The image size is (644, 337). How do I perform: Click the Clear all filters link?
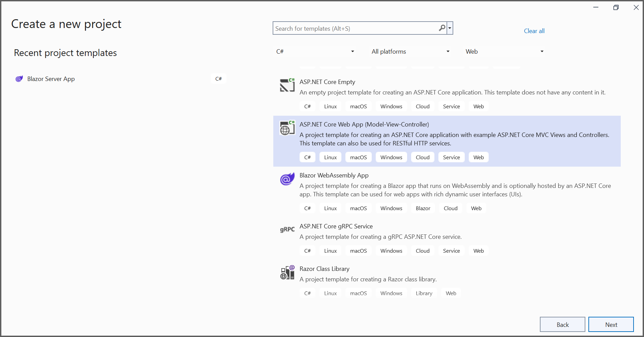click(x=534, y=31)
